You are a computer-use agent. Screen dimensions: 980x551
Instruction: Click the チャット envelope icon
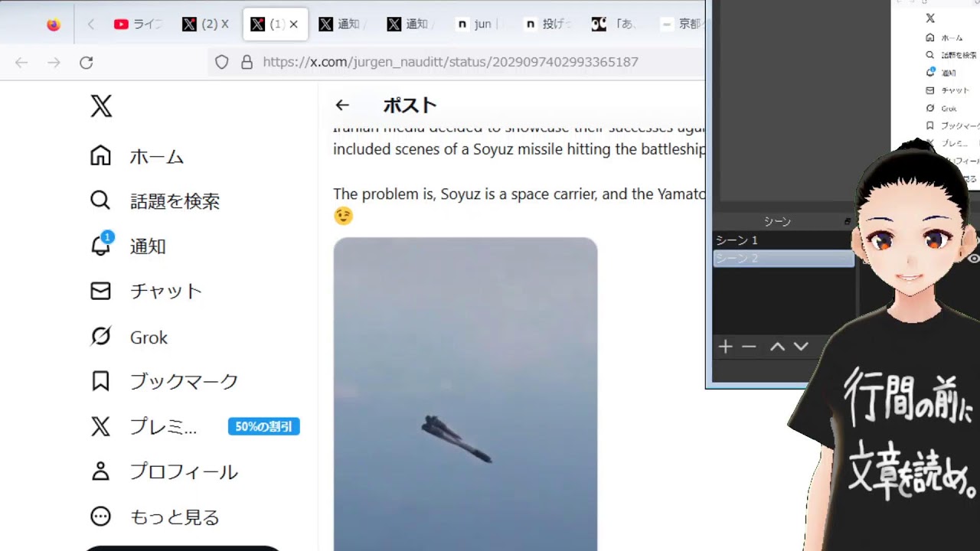click(x=100, y=291)
